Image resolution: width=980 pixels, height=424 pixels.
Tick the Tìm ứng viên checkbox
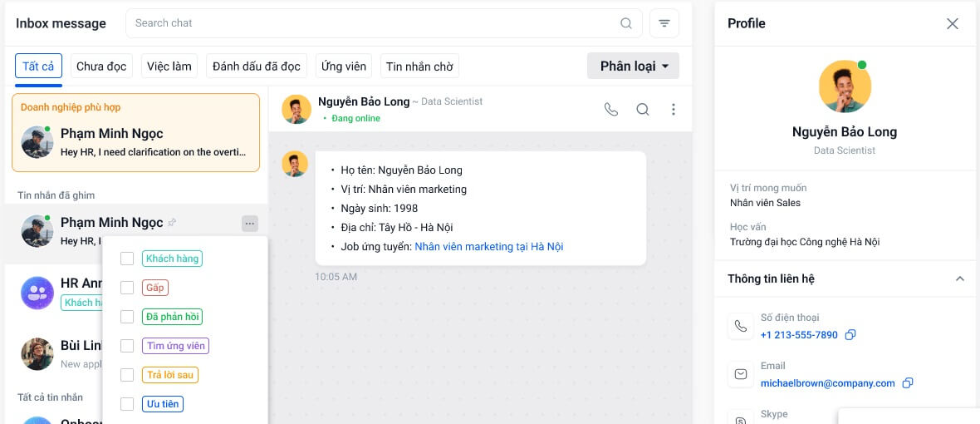[x=127, y=346]
